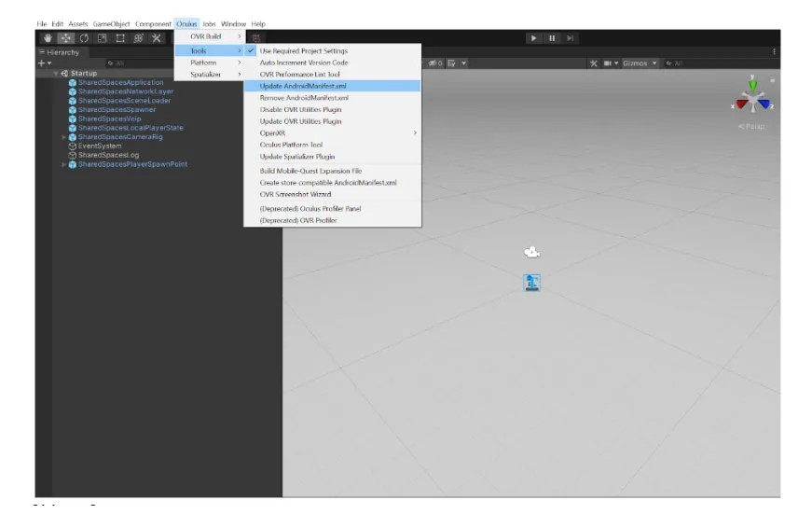Select SharedSpacesLog in Hierarchy
This screenshot has height=514, width=812.
pos(108,155)
